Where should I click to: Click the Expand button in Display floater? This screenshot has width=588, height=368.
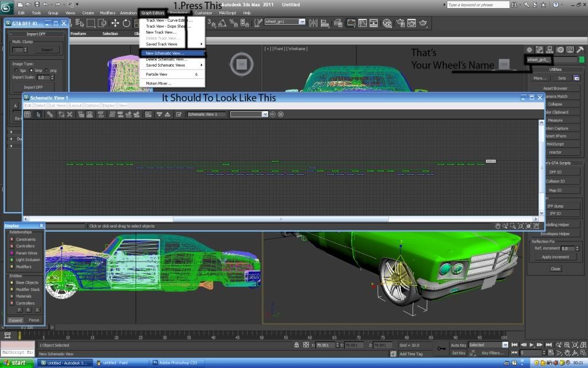coord(16,320)
